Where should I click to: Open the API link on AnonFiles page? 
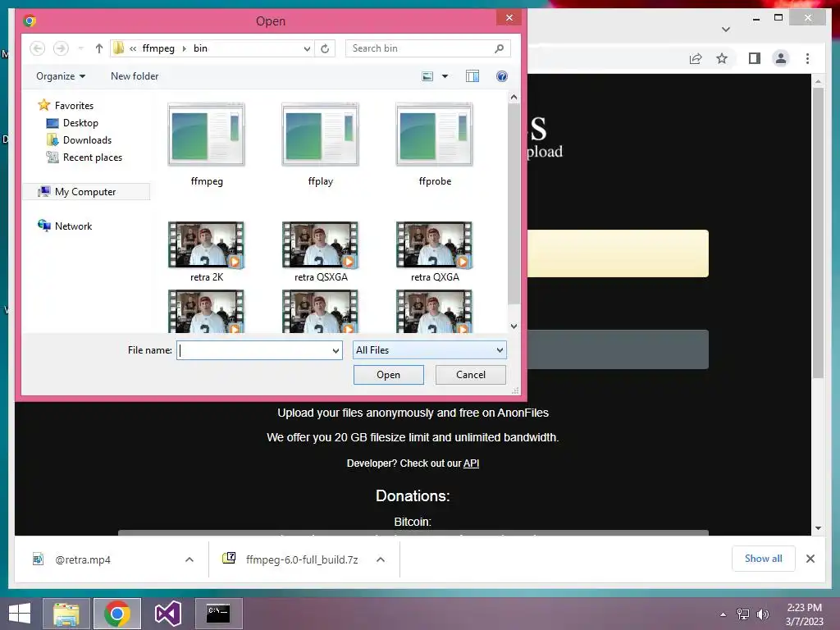[x=471, y=463]
